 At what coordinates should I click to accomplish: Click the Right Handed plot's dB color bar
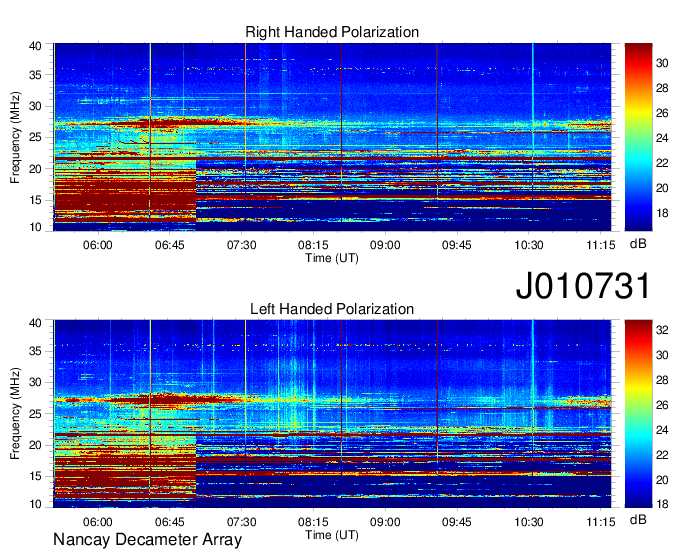[638, 137]
